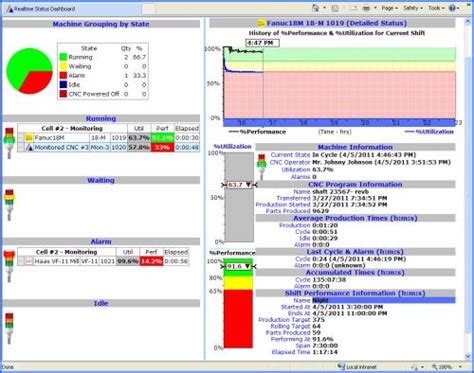Click the Idle section stack light icon
The height and width of the screenshot is (373, 474).
9,328
